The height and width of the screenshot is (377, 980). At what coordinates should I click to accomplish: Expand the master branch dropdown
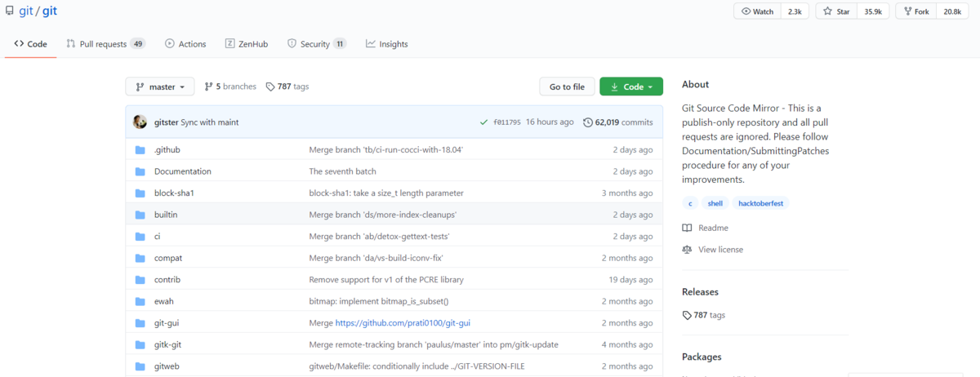[160, 86]
